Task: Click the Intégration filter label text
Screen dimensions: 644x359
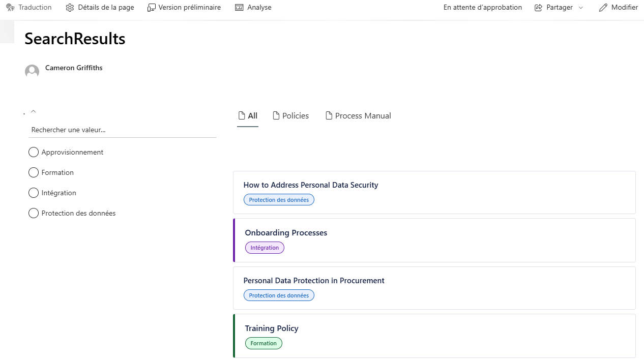Action: [x=59, y=193]
